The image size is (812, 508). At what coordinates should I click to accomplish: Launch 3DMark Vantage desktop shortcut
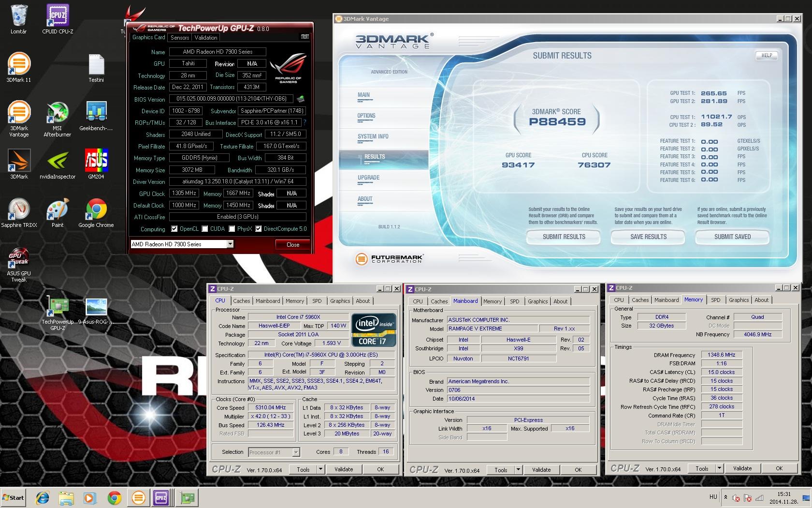point(19,119)
